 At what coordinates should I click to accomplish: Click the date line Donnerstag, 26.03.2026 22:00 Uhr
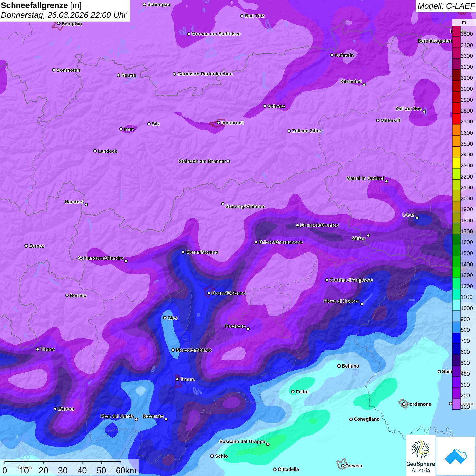click(64, 15)
